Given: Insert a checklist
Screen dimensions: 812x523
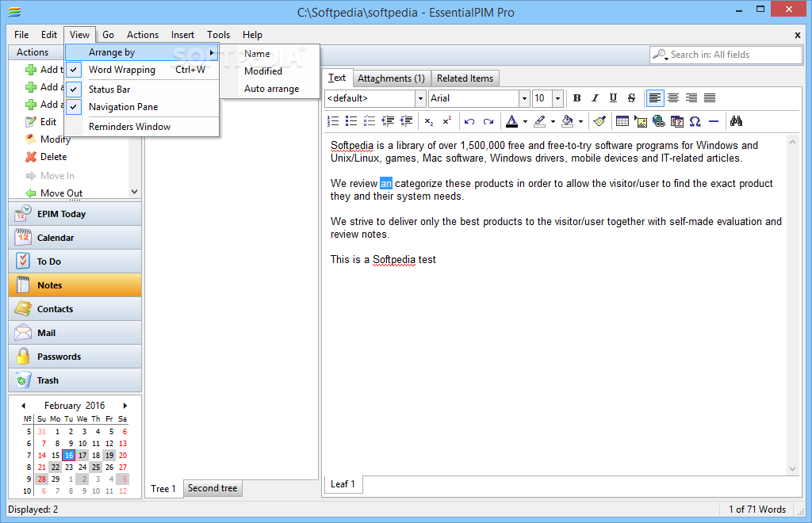Looking at the screenshot, I should pyautogui.click(x=370, y=121).
